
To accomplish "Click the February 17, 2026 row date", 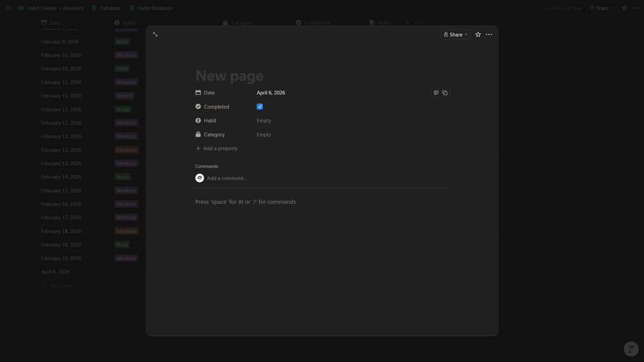I will [x=61, y=218].
